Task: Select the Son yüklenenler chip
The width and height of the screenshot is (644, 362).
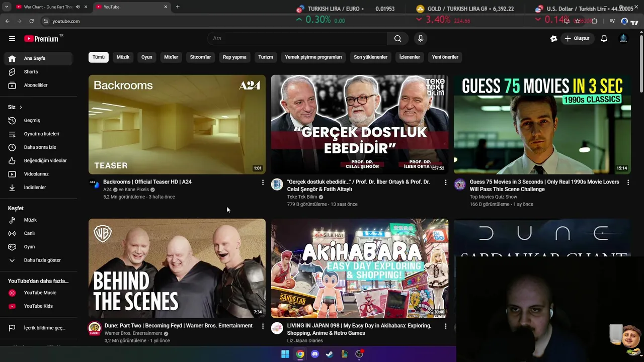Action: [x=370, y=57]
